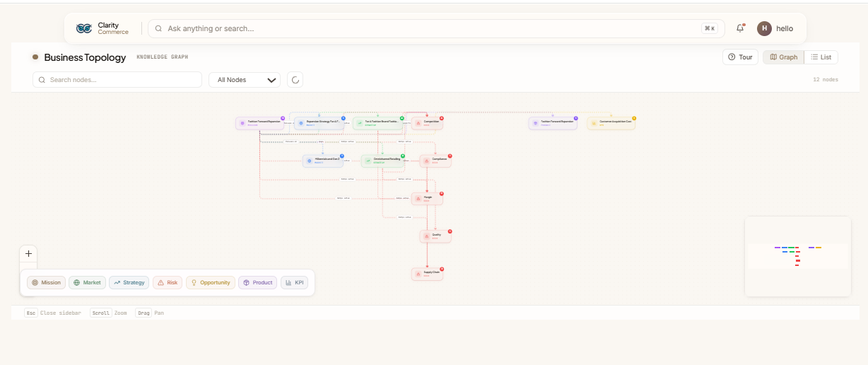
Task: Click the warning icon on Compliance node
Action: pyautogui.click(x=426, y=161)
